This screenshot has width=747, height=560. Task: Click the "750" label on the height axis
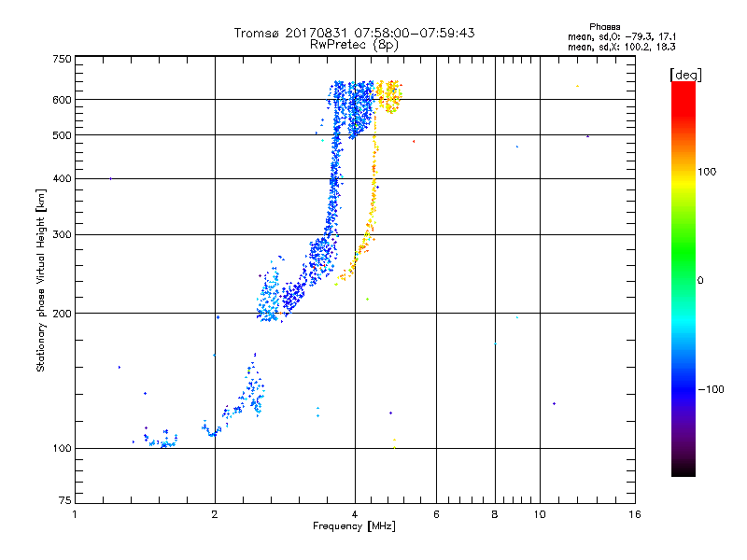tap(63, 59)
